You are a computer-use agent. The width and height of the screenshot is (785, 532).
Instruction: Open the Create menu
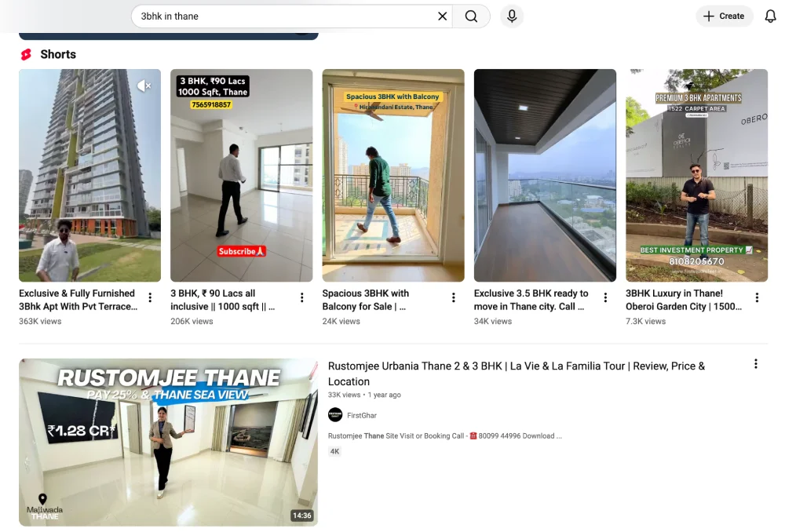[x=724, y=16]
